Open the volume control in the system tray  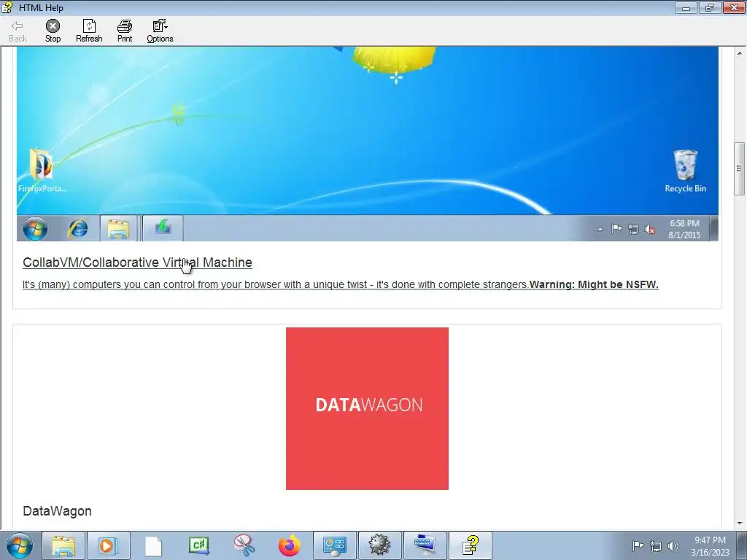coord(673,545)
